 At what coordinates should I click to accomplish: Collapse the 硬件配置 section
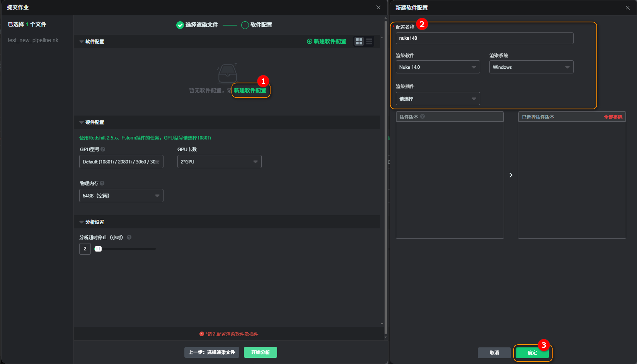pyautogui.click(x=82, y=122)
